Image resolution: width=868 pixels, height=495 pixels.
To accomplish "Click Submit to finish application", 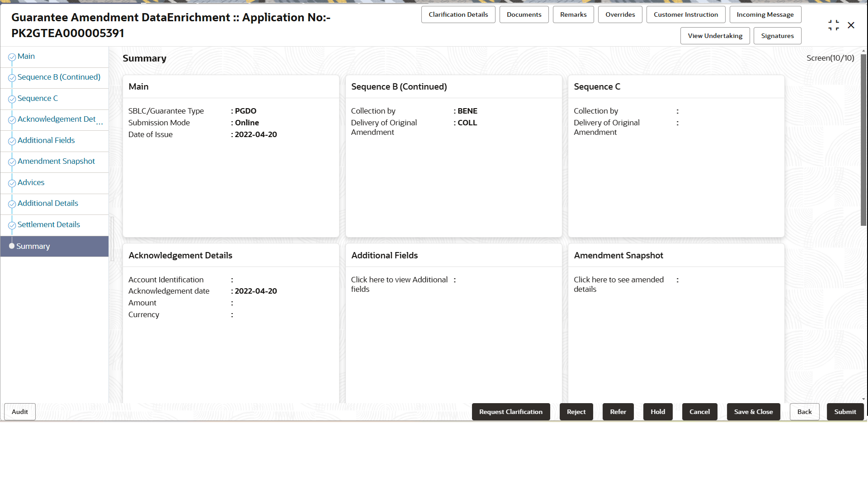I will coord(844,412).
